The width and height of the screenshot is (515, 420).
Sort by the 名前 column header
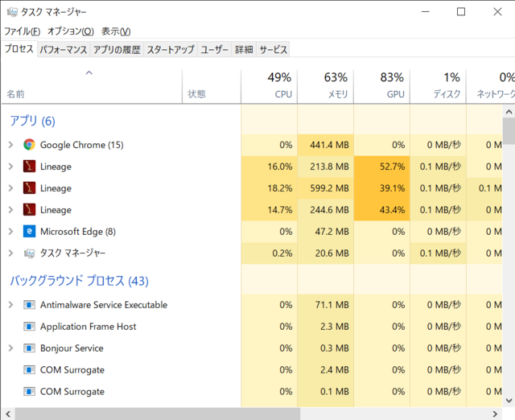[x=92, y=86]
